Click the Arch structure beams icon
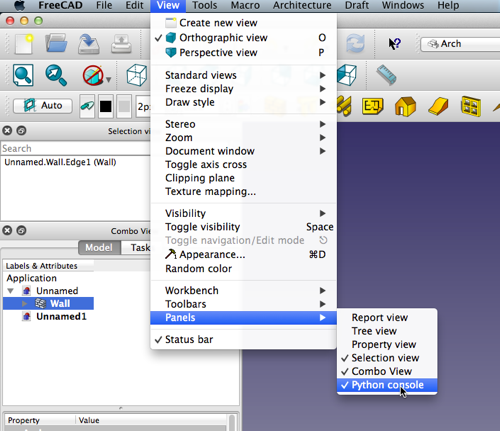 point(344,106)
